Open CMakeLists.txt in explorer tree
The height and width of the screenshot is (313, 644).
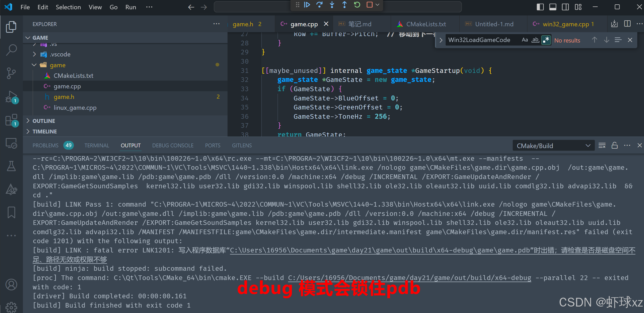(73, 76)
